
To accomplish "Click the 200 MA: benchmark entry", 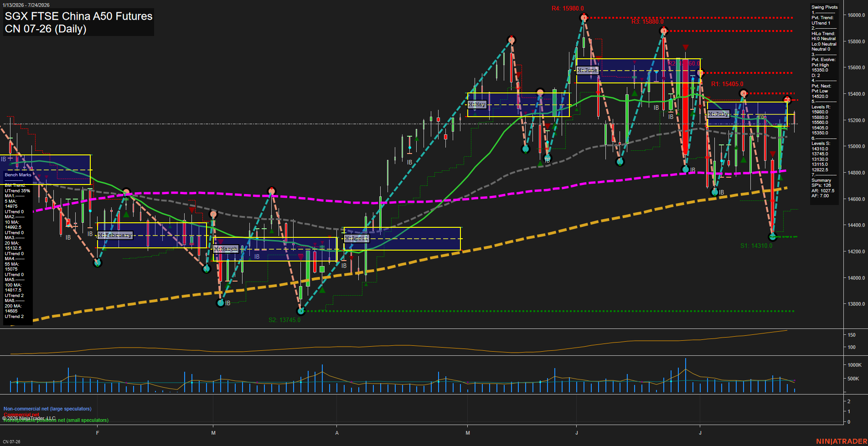I will (13, 306).
